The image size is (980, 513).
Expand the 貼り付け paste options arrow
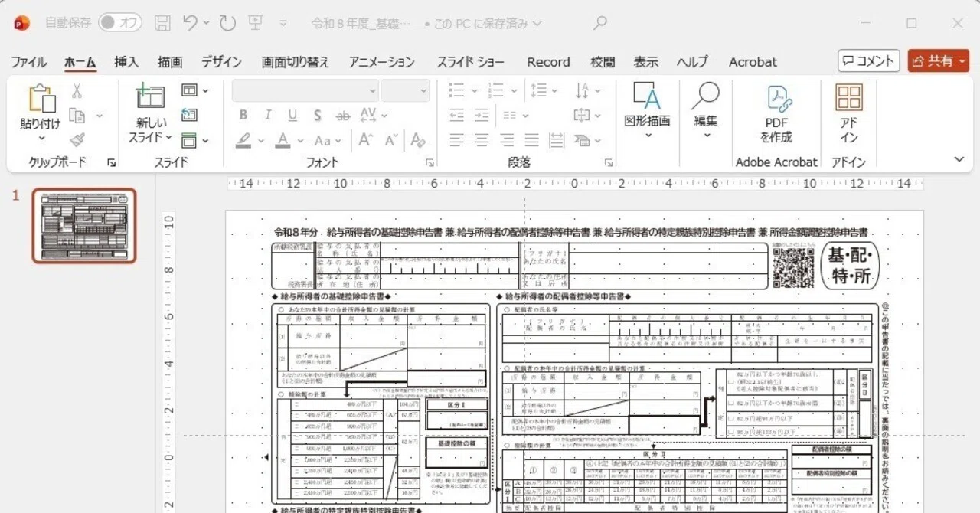tap(41, 139)
